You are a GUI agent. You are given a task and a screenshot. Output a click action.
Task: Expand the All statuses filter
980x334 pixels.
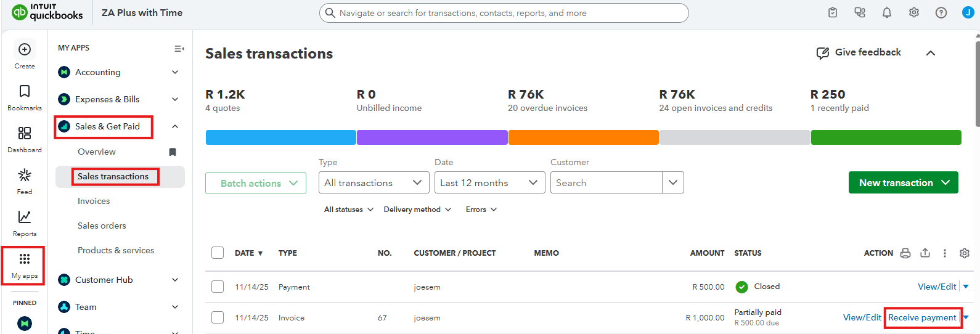349,210
